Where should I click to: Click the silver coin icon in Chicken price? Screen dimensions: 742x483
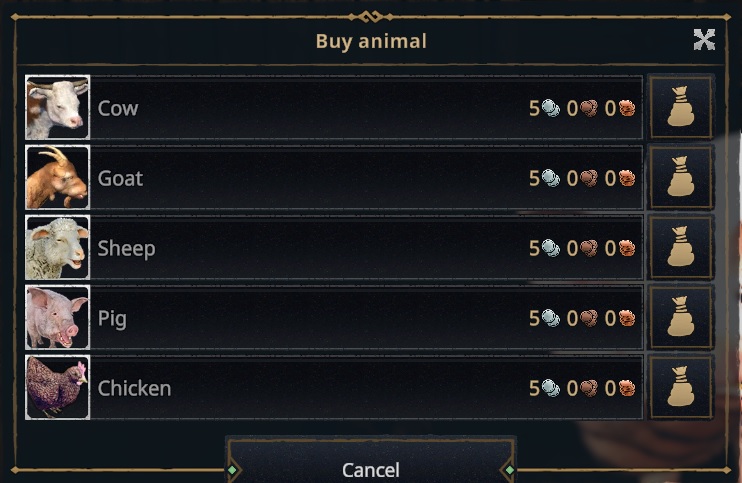[550, 388]
